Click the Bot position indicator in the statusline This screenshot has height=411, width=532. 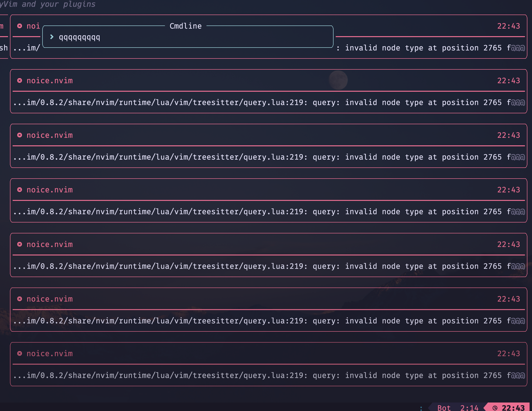[x=444, y=408]
